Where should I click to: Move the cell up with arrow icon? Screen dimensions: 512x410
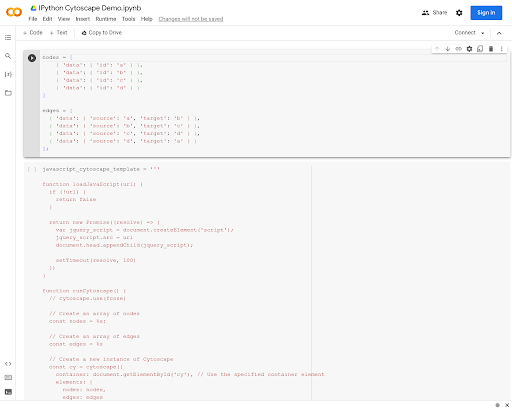(437, 49)
